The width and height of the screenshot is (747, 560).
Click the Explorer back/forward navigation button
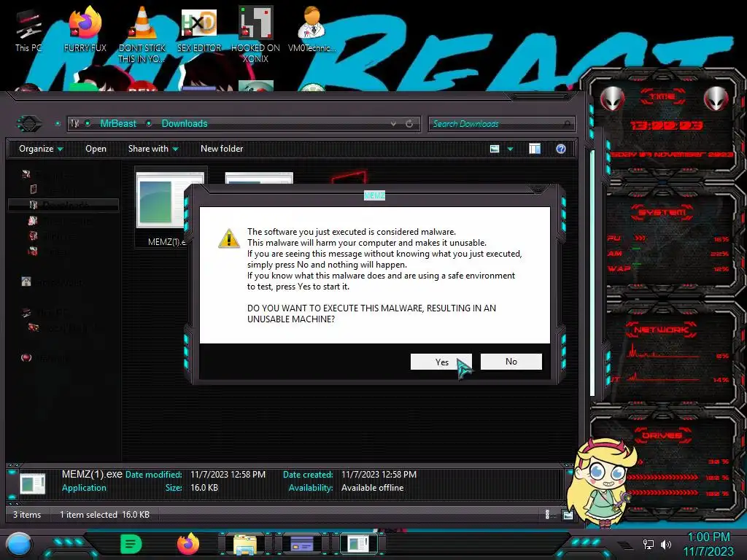coord(29,124)
